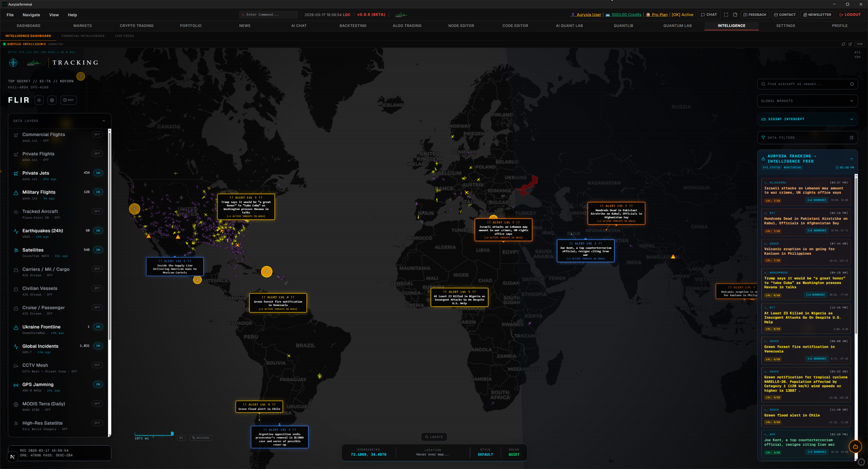Switch to Crypto Trading tab
Viewport: 868px width, 469px height.
coord(137,25)
